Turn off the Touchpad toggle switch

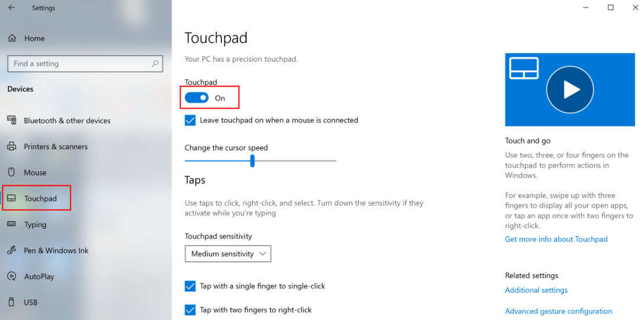coord(196,98)
